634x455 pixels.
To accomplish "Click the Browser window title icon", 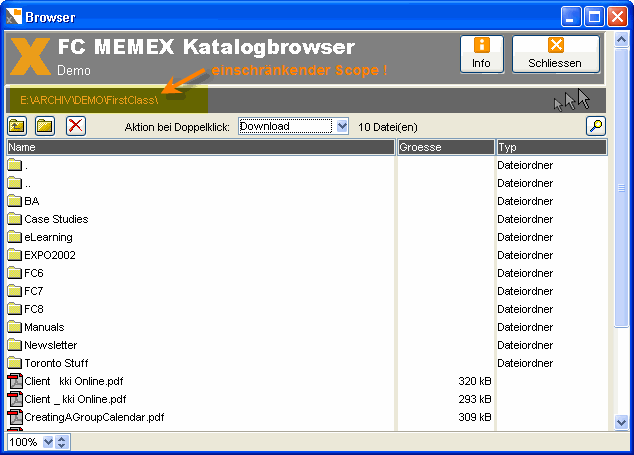I will click(13, 17).
